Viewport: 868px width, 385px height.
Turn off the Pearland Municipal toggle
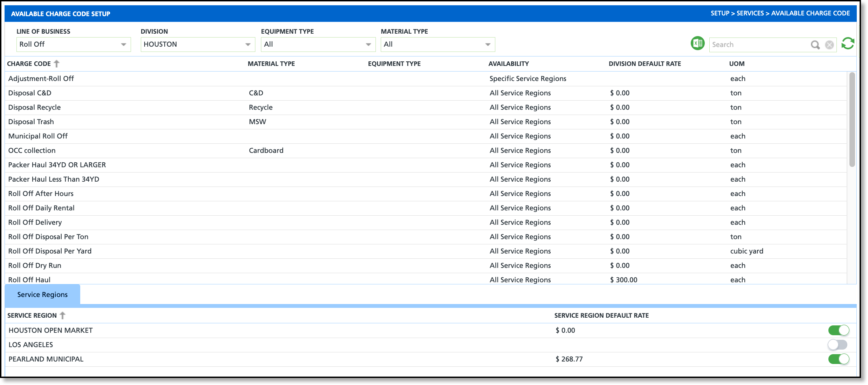(x=839, y=359)
